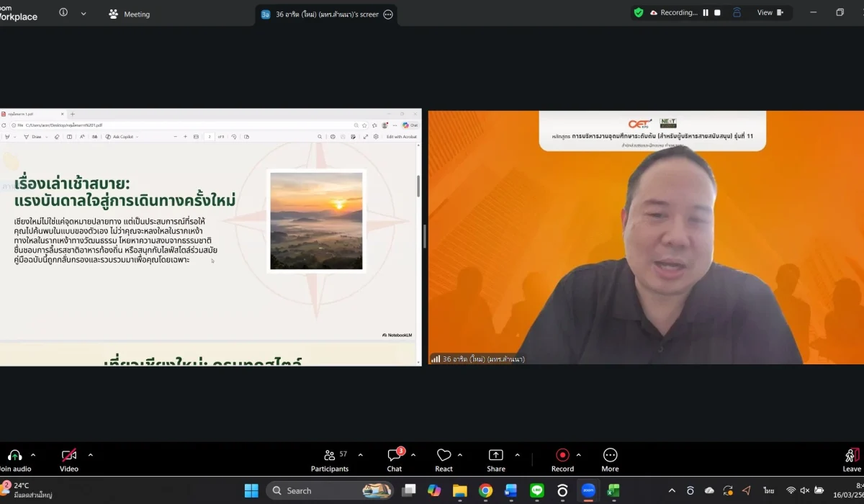Click the View button
Viewport: 864px width, 504px height.
770,13
